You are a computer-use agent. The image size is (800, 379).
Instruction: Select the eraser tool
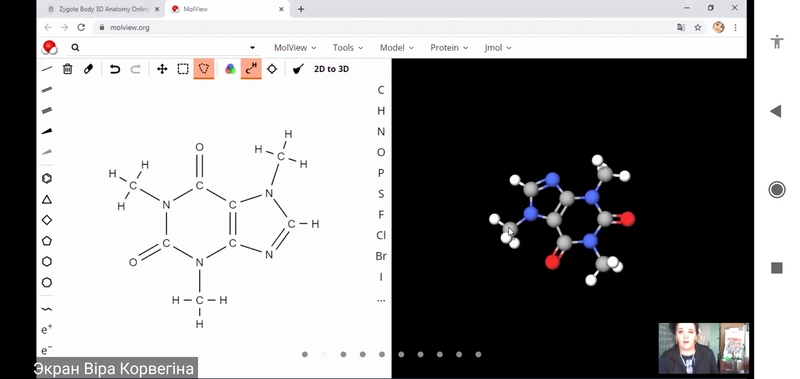click(x=89, y=69)
